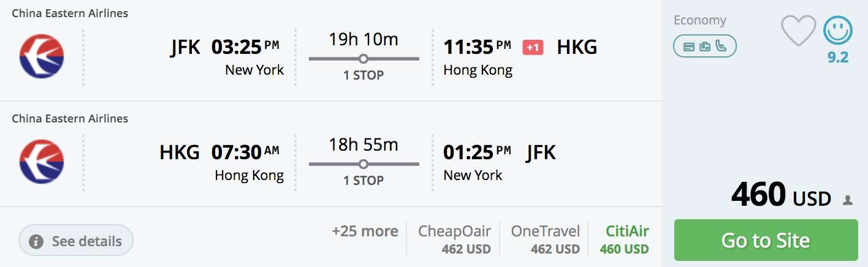Viewport: 868px width, 267px height.
Task: Click the China Eastern logo on return flight
Action: [42, 162]
